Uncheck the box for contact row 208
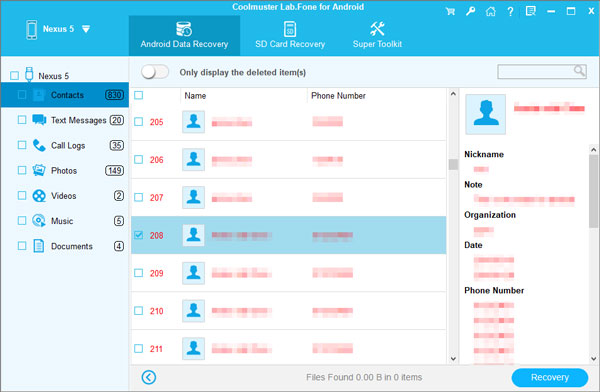Screen dimensions: 600x392 point(139,235)
